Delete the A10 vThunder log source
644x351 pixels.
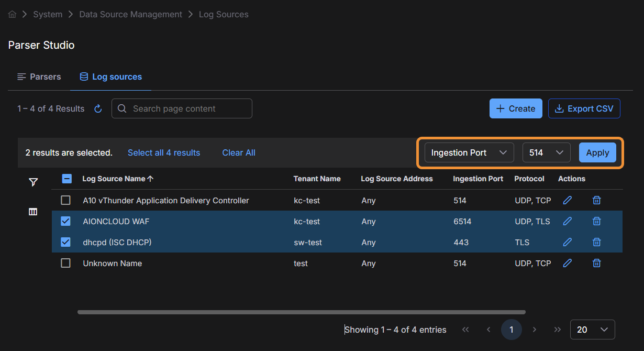(x=596, y=201)
